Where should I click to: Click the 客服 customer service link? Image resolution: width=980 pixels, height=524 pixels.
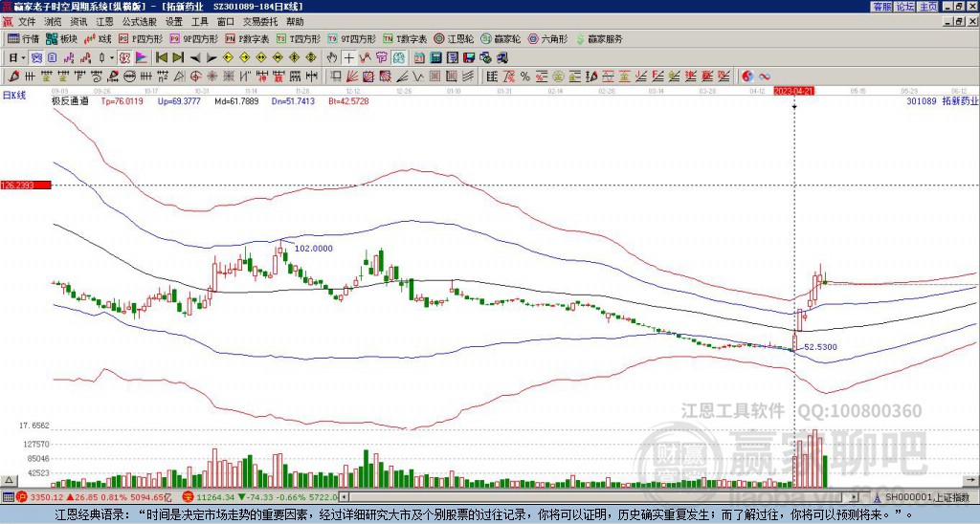click(881, 7)
